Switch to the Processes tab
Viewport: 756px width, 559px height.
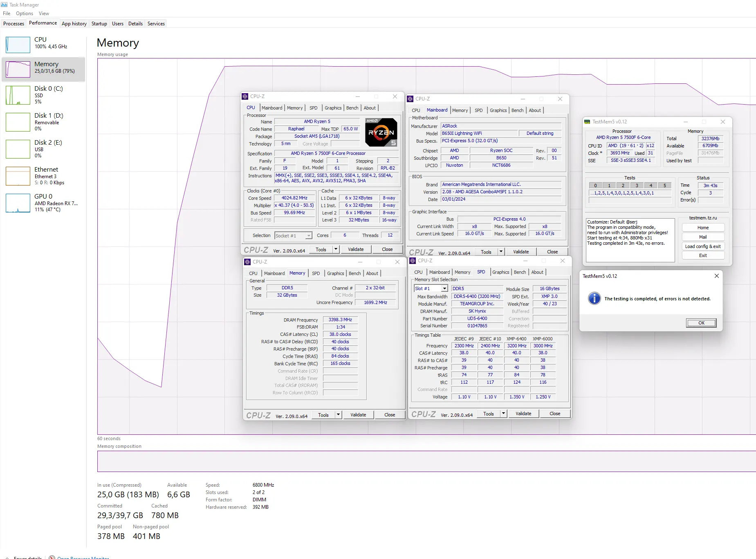pos(13,24)
